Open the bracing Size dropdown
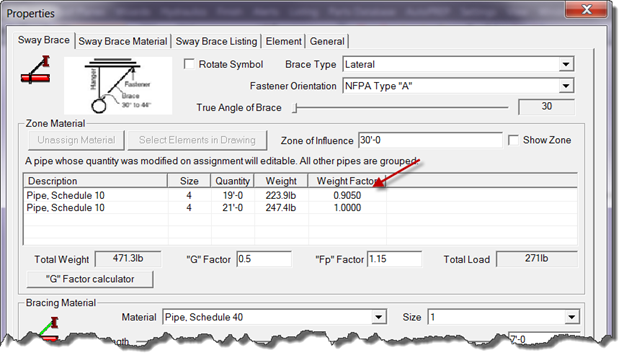The image size is (624, 363). 503,317
